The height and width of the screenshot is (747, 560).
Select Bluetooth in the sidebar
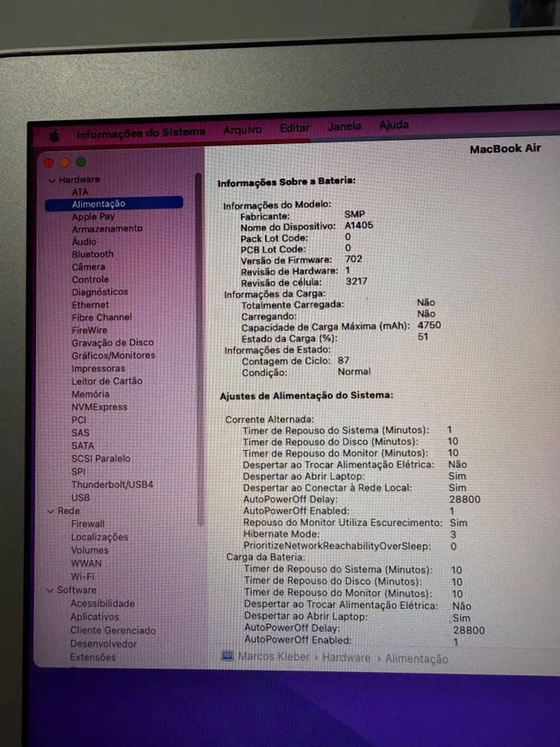(x=93, y=254)
